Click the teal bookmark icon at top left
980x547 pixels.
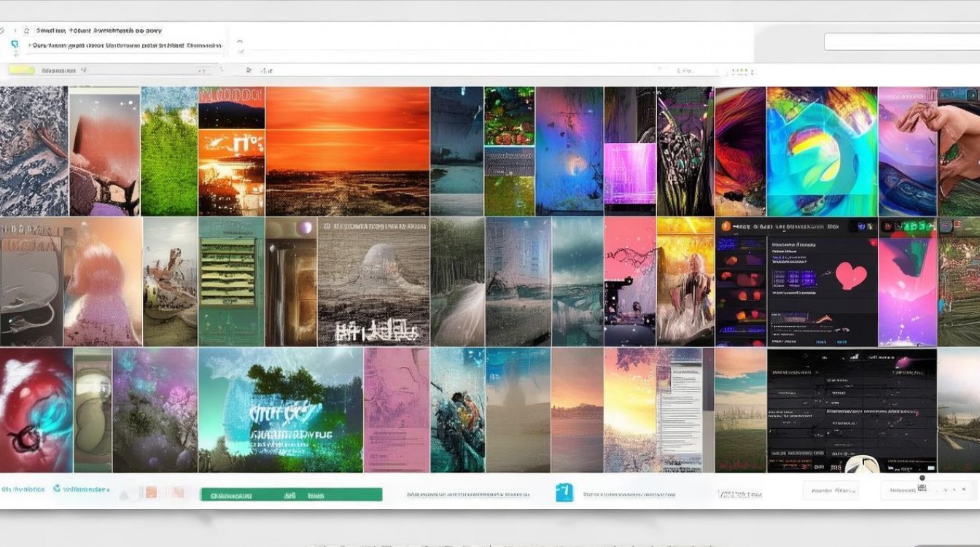[x=15, y=45]
